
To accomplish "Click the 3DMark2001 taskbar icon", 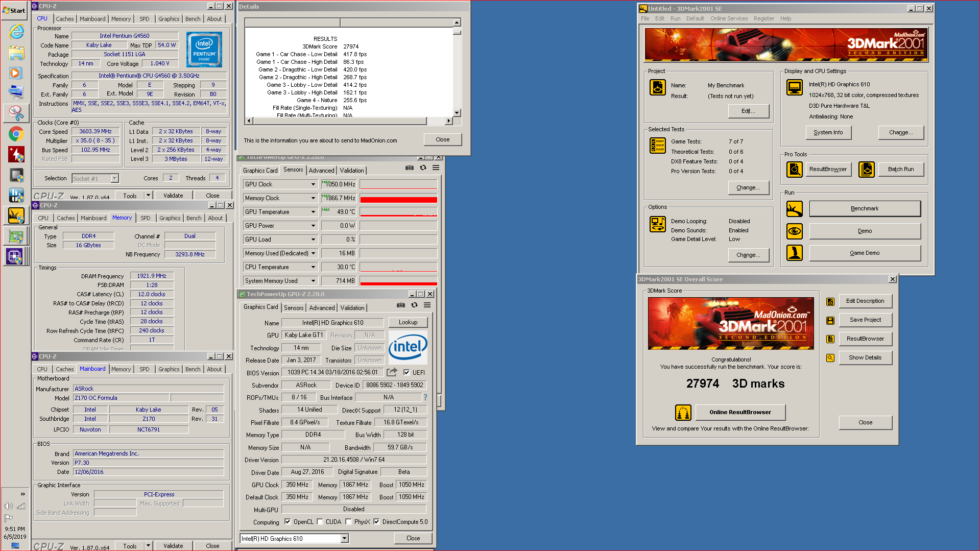I will click(x=16, y=215).
